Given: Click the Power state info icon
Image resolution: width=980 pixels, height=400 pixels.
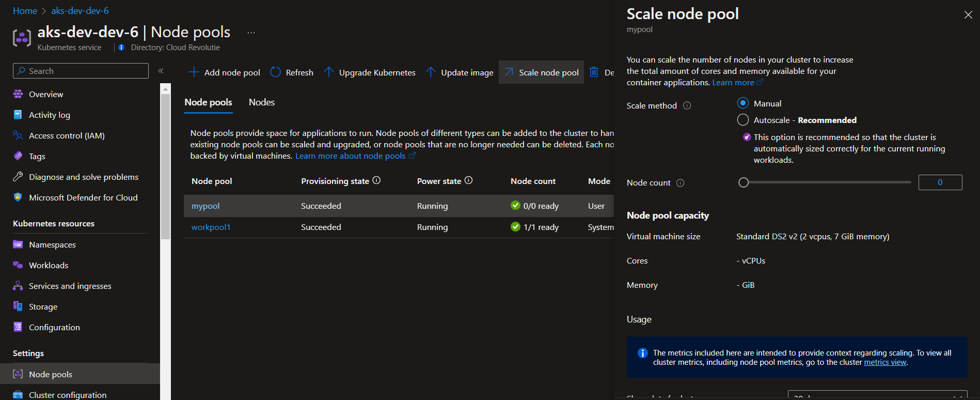Looking at the screenshot, I should point(468,180).
